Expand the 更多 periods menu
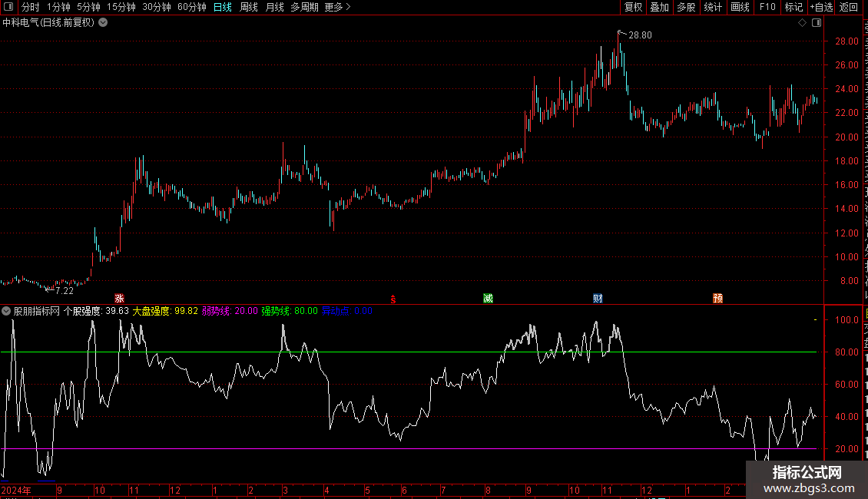868x499 pixels. point(337,7)
